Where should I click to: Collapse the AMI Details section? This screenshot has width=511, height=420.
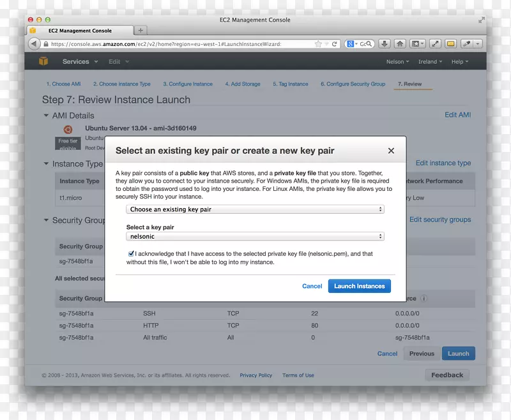(46, 116)
